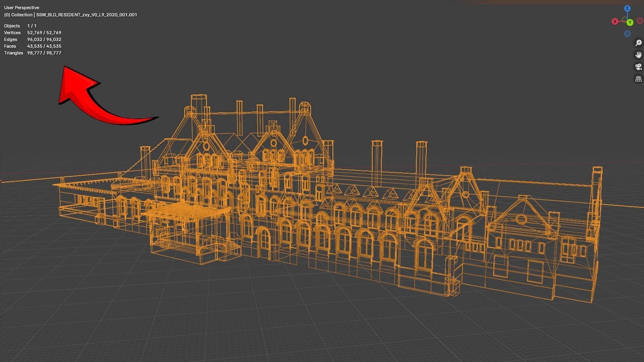This screenshot has height=362, width=644.
Task: Click the Vertices count statistic
Action: pos(44,33)
